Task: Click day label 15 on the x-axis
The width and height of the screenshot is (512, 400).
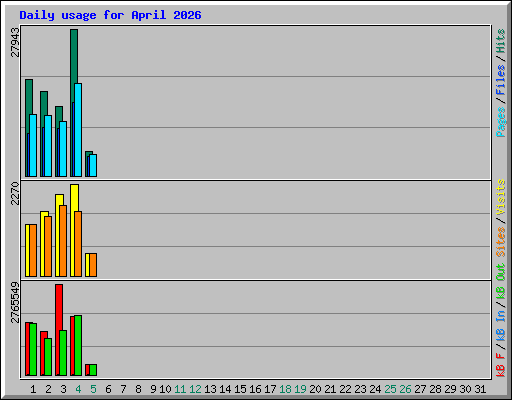Action: [x=240, y=389]
